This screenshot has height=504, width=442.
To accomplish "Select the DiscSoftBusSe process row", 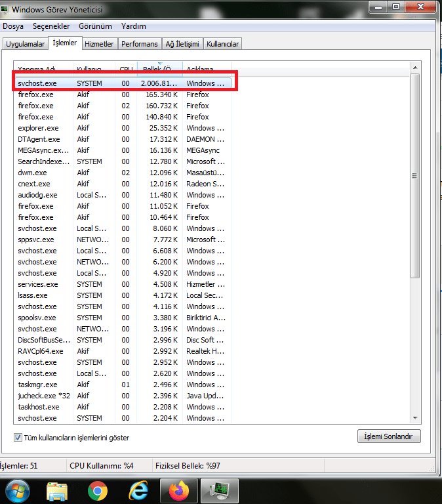I will pyautogui.click(x=123, y=340).
